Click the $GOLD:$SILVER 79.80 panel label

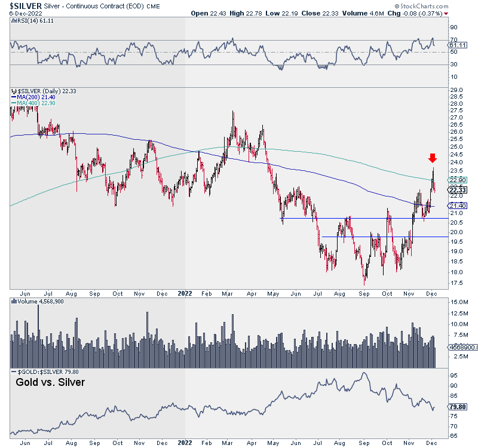tap(39, 372)
